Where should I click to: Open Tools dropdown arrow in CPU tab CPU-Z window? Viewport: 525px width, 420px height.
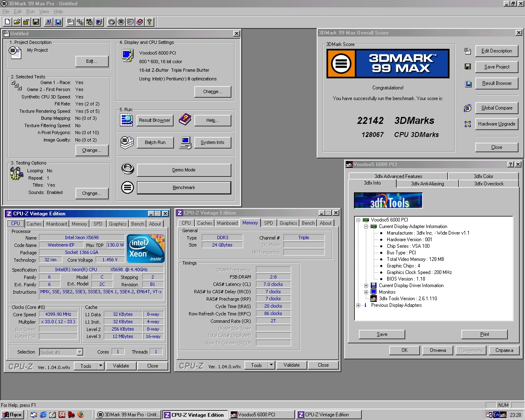point(100,366)
